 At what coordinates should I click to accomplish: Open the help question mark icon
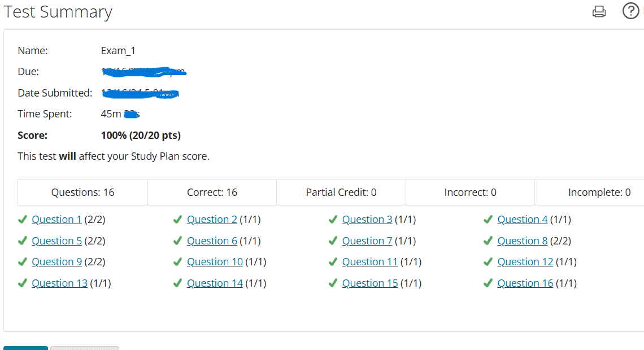coord(630,11)
